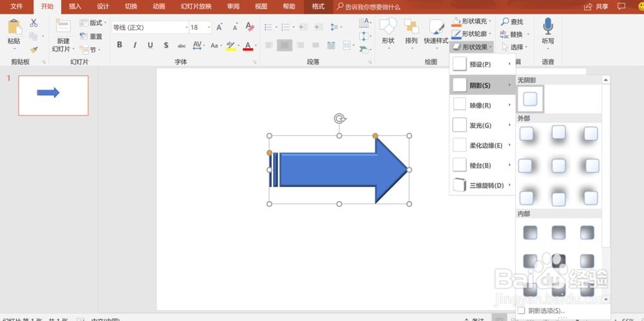Apply red font color
Viewport: 644px width, 321px height.
248,45
